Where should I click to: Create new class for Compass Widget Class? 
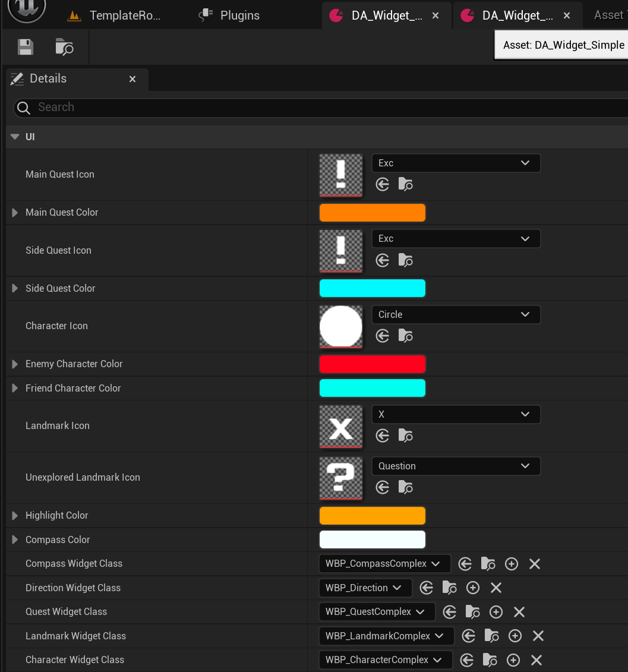point(512,564)
